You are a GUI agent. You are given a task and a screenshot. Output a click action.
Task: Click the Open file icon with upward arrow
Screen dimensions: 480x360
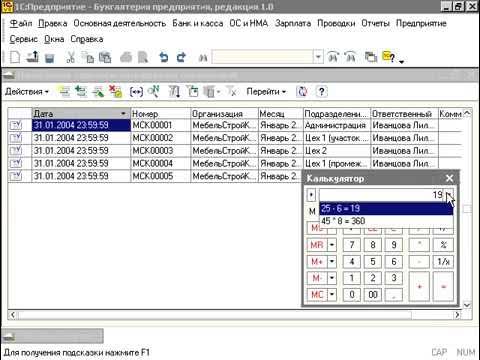pyautogui.click(x=33, y=57)
